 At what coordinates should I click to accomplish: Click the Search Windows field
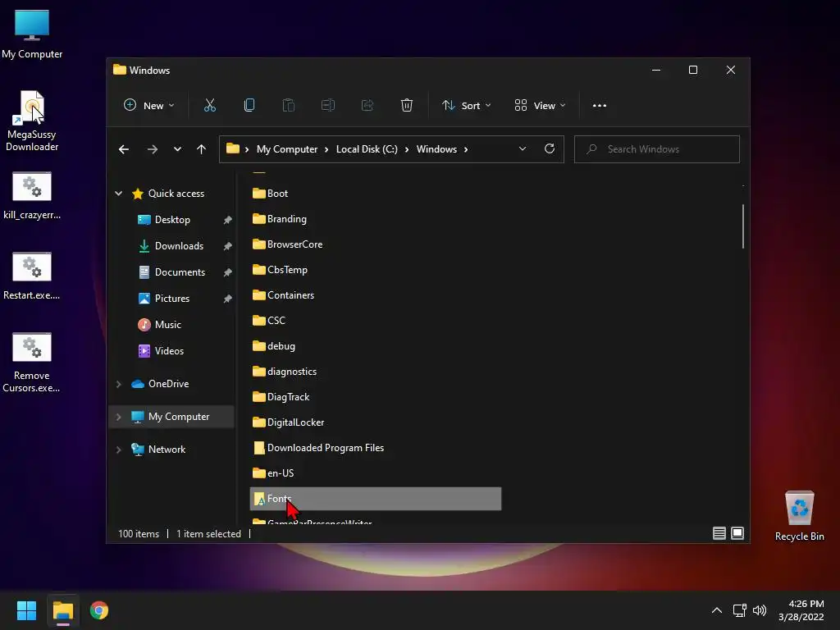click(x=657, y=149)
